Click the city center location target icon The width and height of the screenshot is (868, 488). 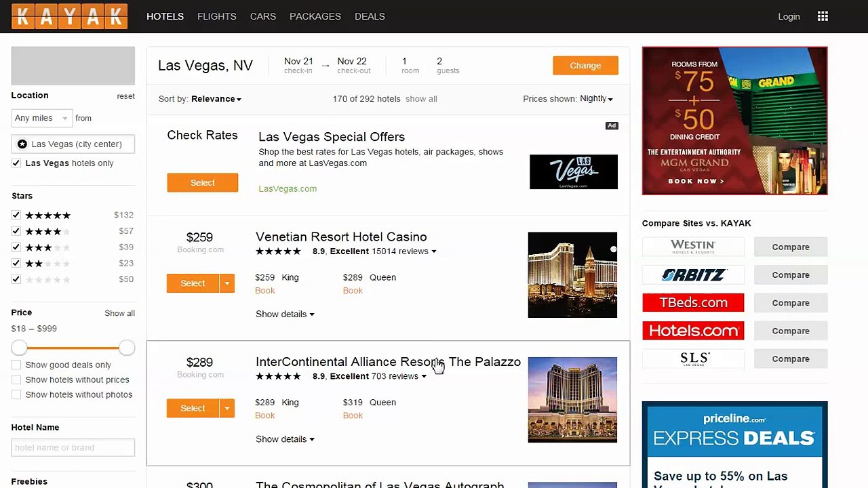(22, 144)
